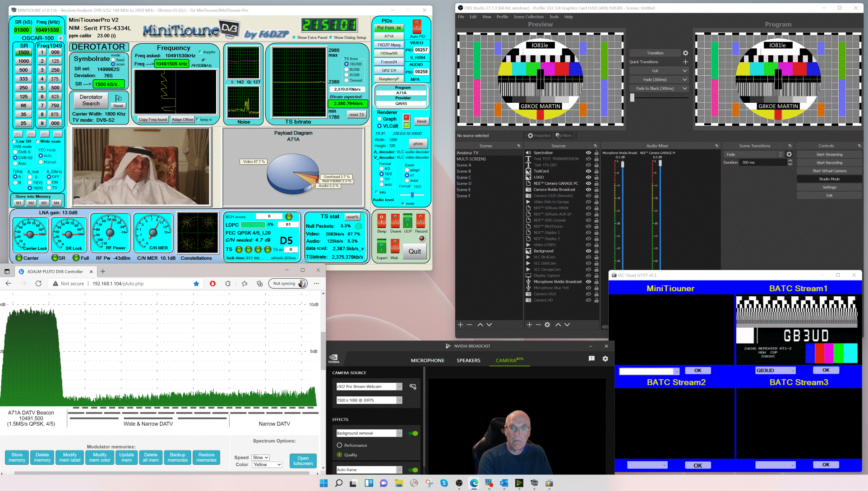Hide Background source with eye icon
Screen dimensions: 868x491
click(x=588, y=251)
